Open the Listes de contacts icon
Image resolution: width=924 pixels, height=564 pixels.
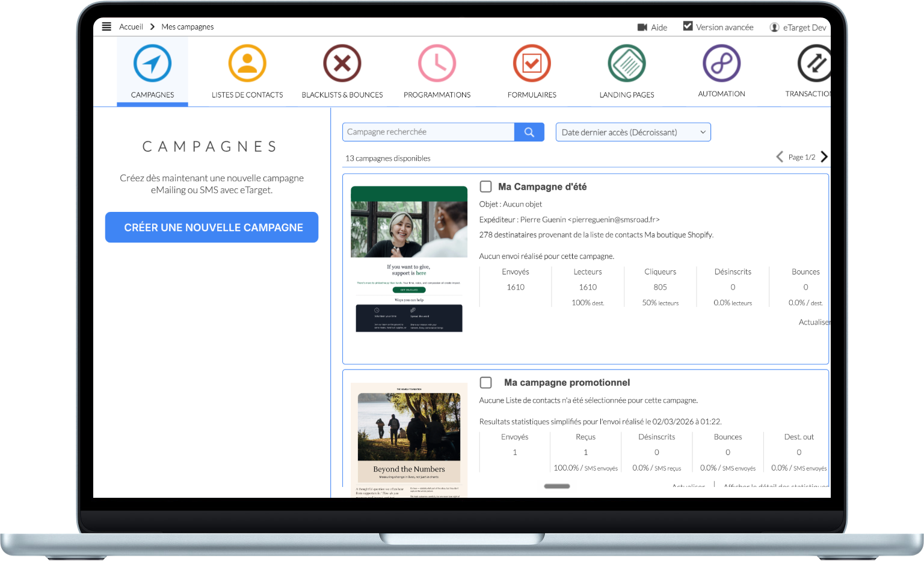pos(247,63)
